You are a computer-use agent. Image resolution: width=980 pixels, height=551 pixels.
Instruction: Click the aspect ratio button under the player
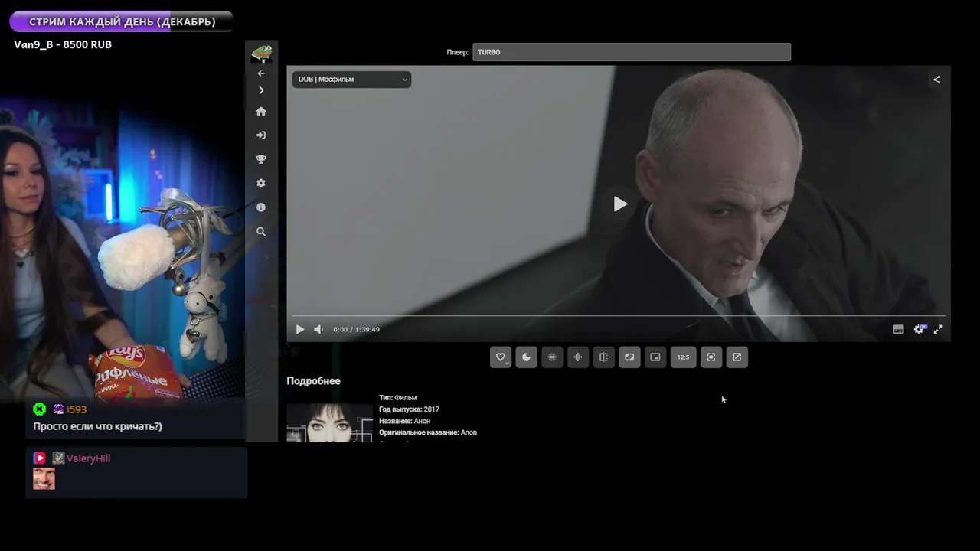[629, 357]
